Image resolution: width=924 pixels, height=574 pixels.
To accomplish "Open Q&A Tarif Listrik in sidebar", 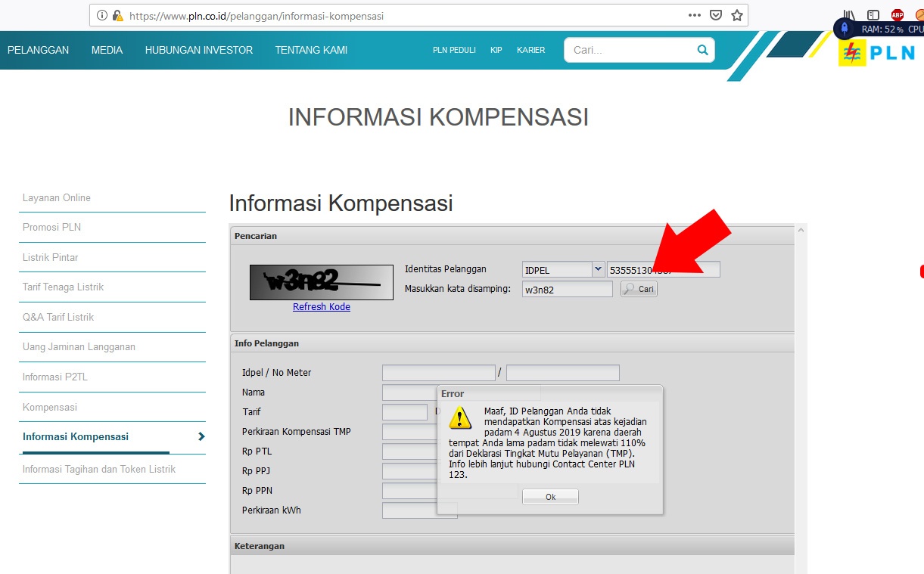I will pyautogui.click(x=58, y=317).
